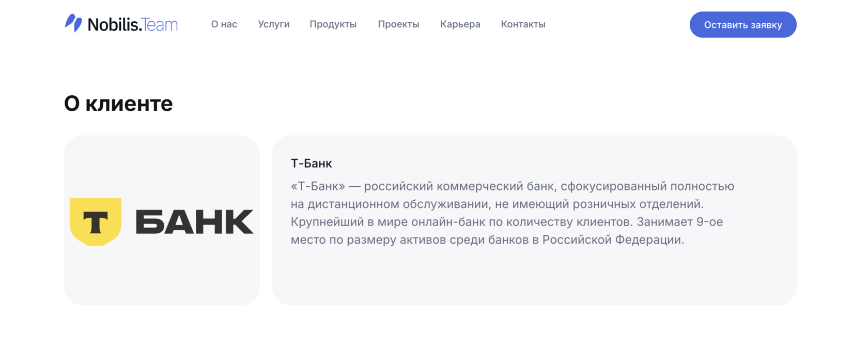Click the 'Оставить заявку' button
This screenshot has height=358, width=868.
coord(742,24)
